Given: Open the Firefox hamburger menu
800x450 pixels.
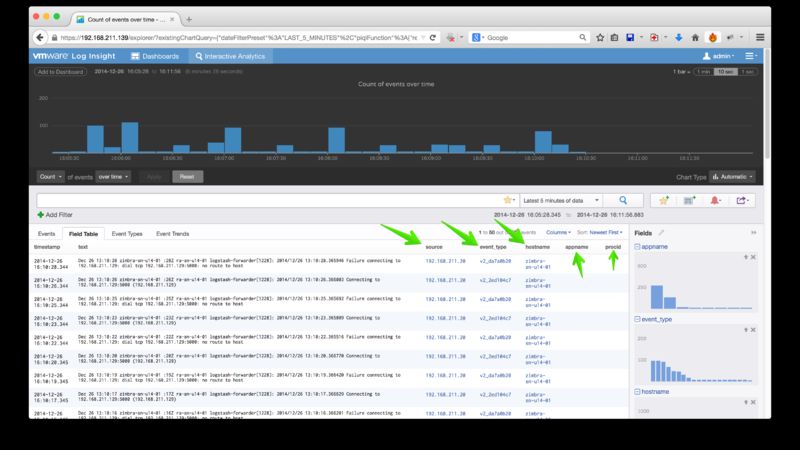Looking at the screenshot, I should (760, 37).
